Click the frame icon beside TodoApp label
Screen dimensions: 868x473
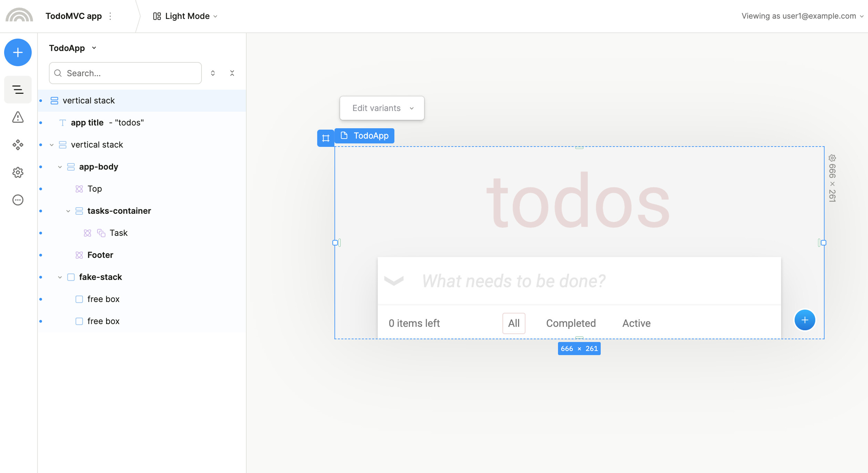325,138
